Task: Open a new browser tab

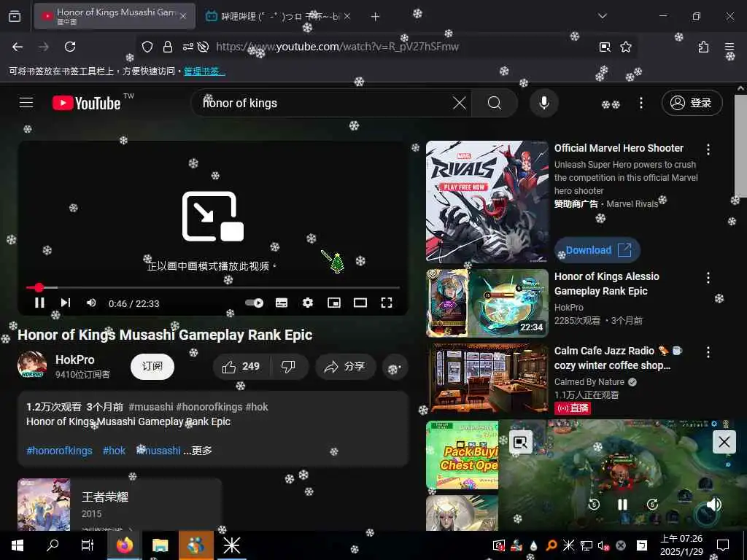Action: (376, 17)
